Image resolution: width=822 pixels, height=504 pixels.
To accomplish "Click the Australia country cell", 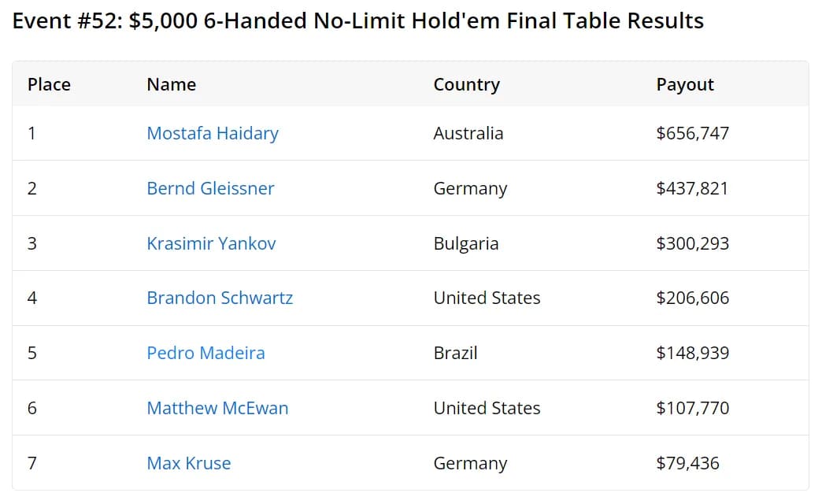I will pyautogui.click(x=468, y=133).
